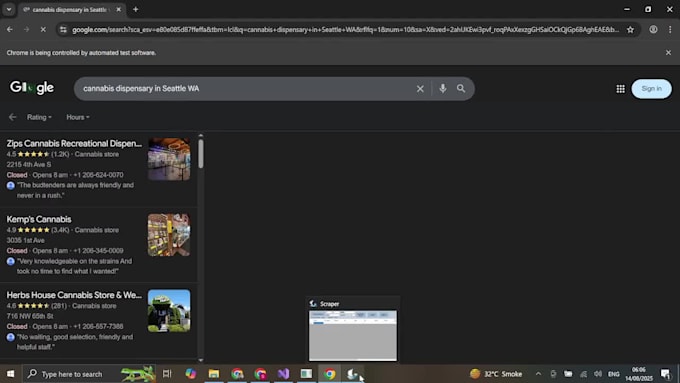Switch to the Scraper app taskbar icon

(x=353, y=373)
